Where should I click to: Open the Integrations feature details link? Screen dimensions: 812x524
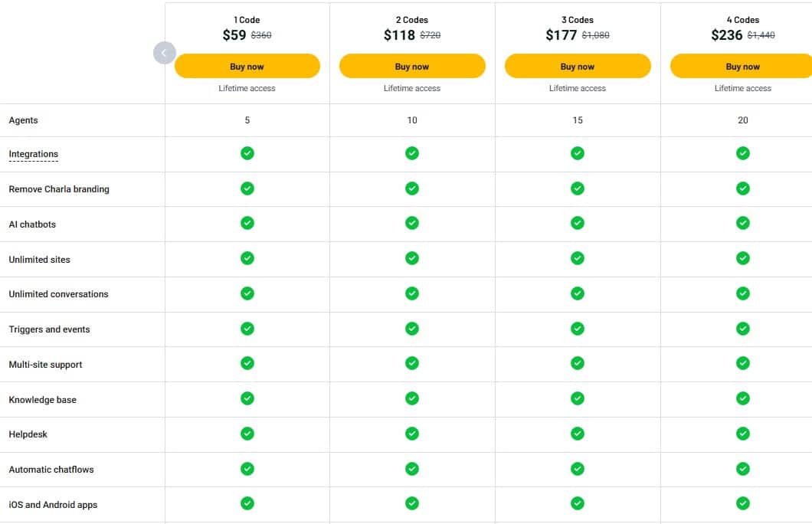coord(33,153)
